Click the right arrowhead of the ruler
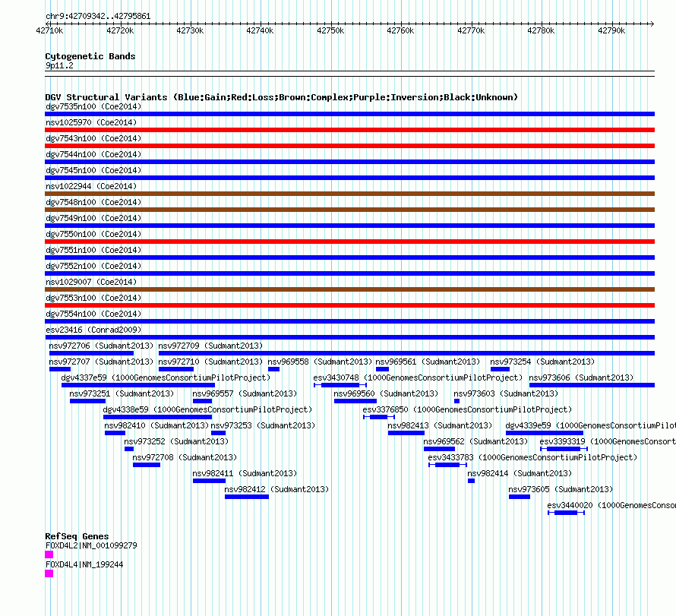The width and height of the screenshot is (676, 616). tap(652, 24)
